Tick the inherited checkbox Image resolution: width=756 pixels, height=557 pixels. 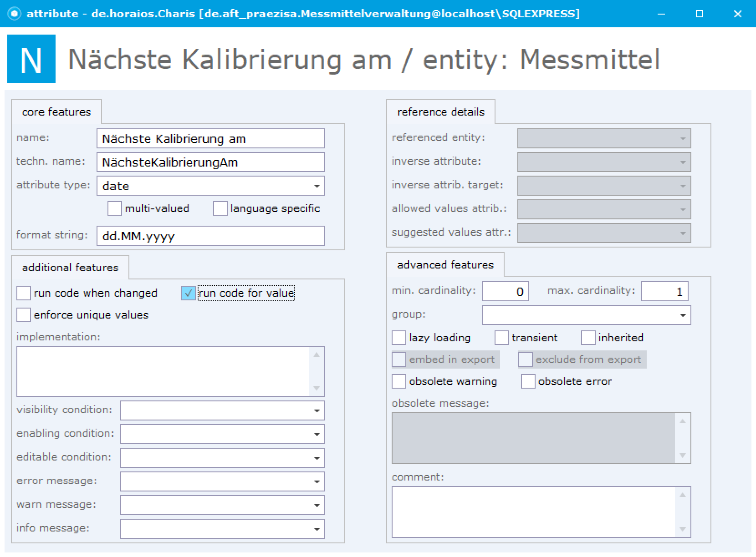pos(588,338)
